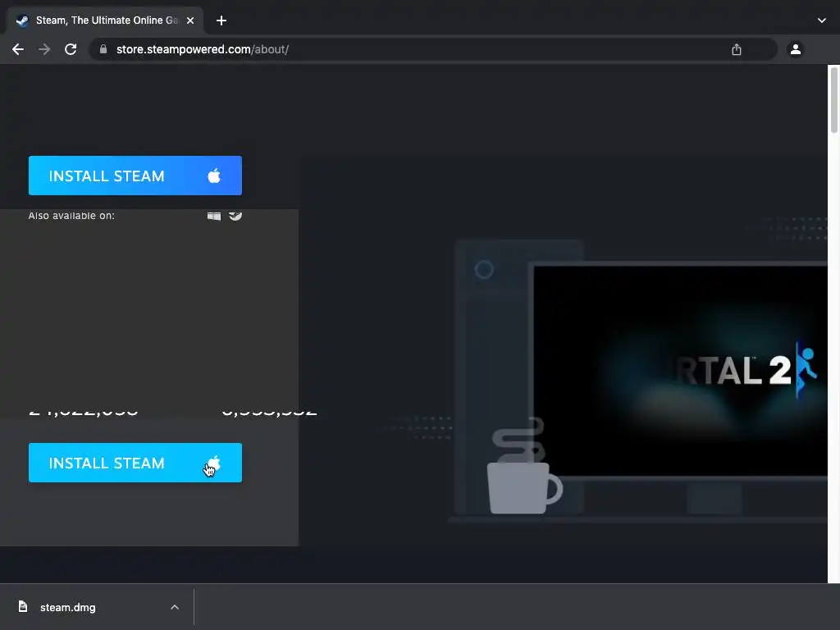Choose the Windows platform icon

tap(214, 216)
